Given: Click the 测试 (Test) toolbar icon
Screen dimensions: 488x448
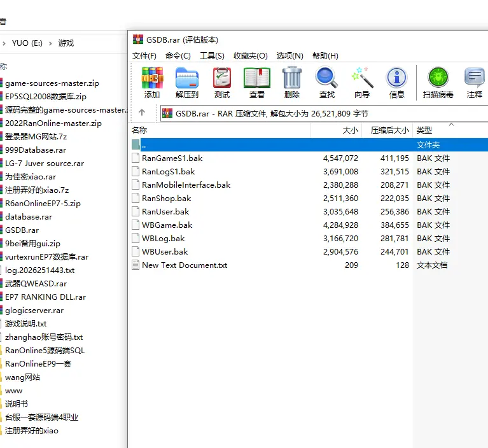Looking at the screenshot, I should pos(222,78).
